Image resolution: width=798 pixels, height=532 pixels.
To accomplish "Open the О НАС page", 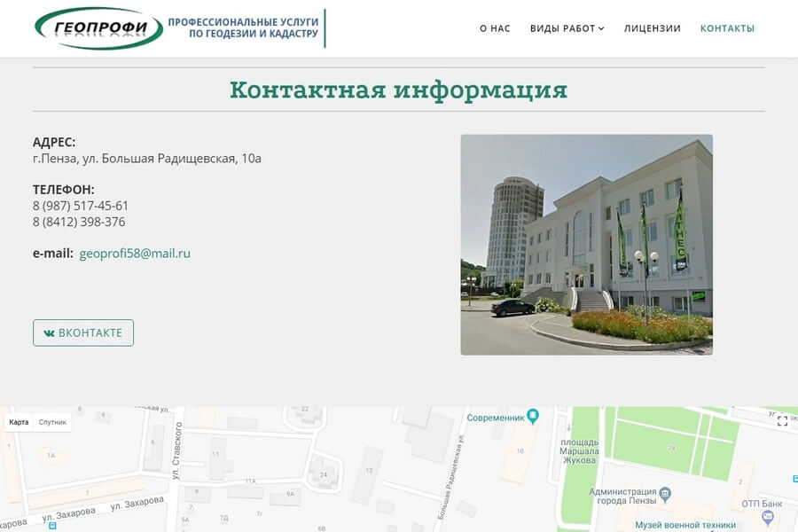I will (495, 28).
